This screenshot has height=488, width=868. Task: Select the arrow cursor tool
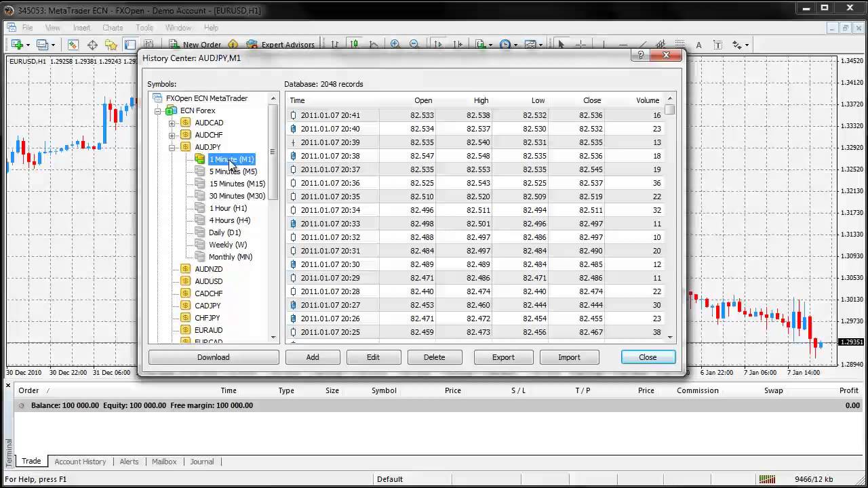click(x=561, y=45)
